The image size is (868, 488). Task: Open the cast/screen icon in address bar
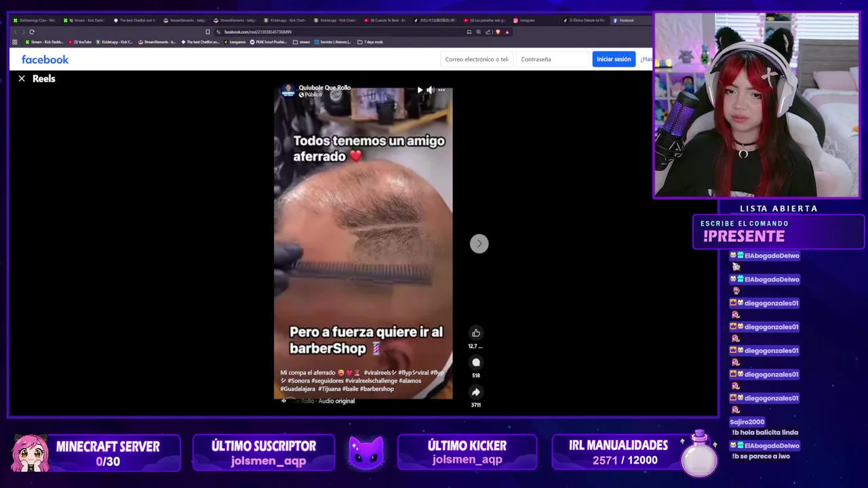click(x=469, y=32)
